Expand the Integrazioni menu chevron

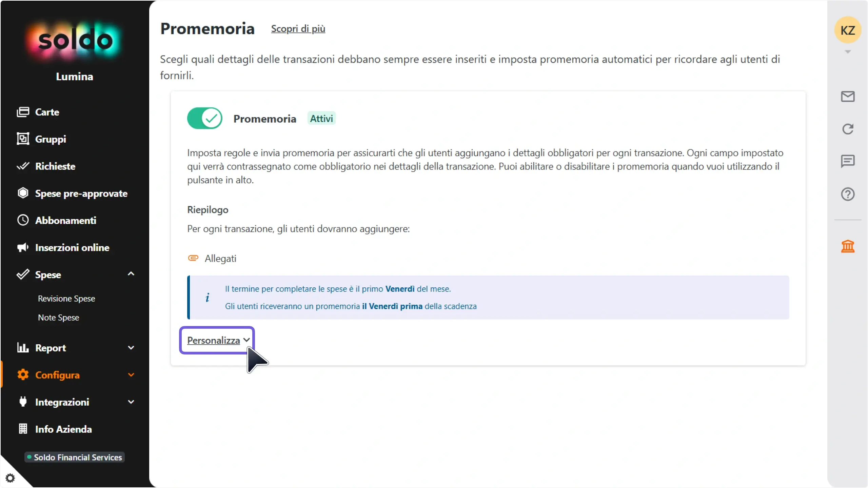pyautogui.click(x=131, y=402)
